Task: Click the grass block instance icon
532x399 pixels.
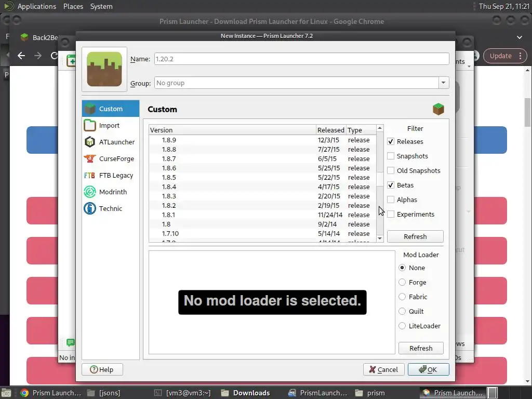Action: tap(104, 69)
